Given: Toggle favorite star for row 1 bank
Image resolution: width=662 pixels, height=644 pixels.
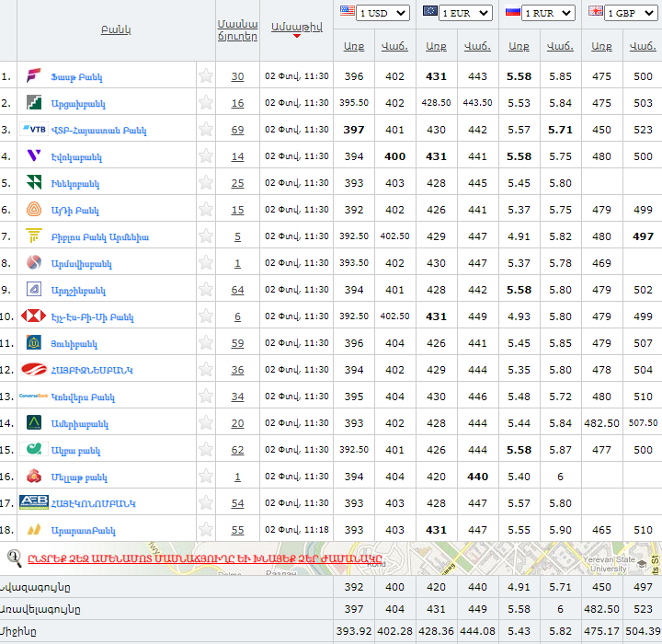Looking at the screenshot, I should click(206, 75).
